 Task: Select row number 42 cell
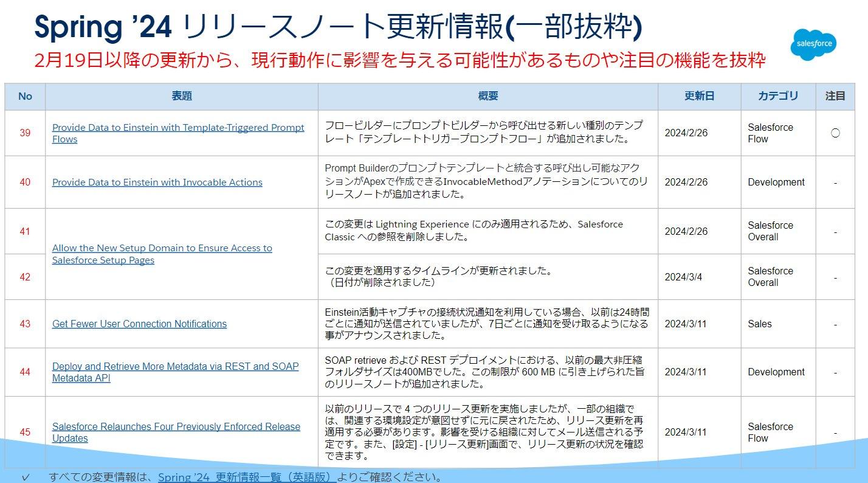point(25,277)
